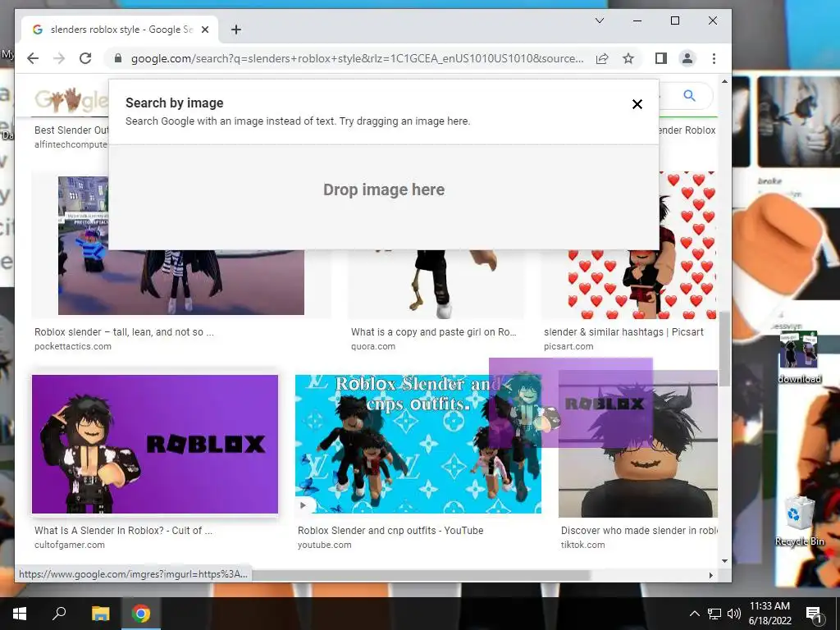Image resolution: width=840 pixels, height=630 pixels.
Task: Reload the Google search page
Action: coord(85,58)
